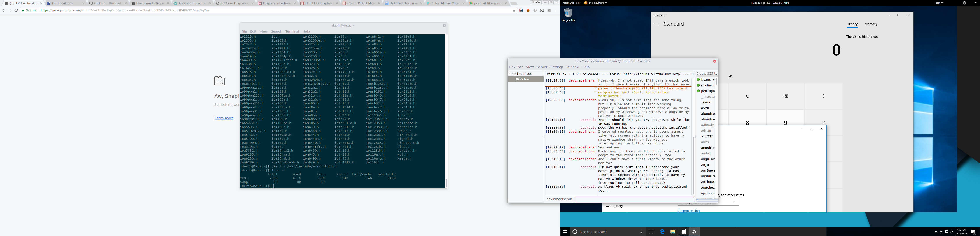Open the network tray icon

947,231
